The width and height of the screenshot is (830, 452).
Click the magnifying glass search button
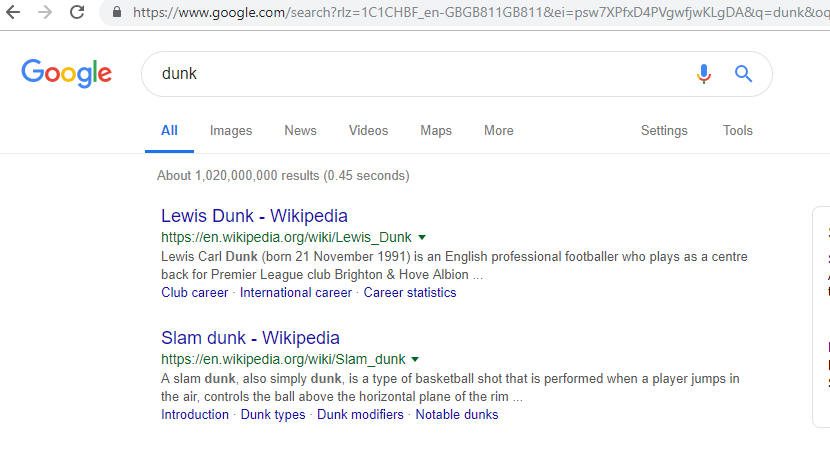tap(743, 74)
